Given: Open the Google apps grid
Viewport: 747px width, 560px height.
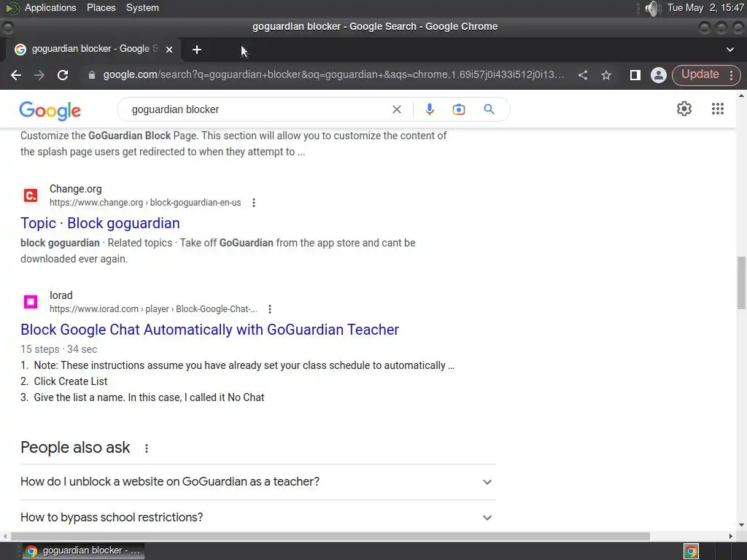Looking at the screenshot, I should [x=718, y=109].
